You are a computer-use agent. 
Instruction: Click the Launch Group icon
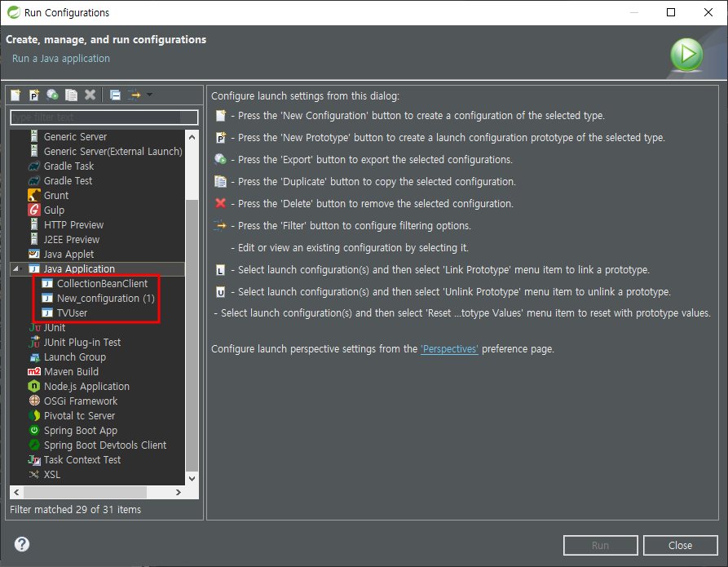pos(34,357)
